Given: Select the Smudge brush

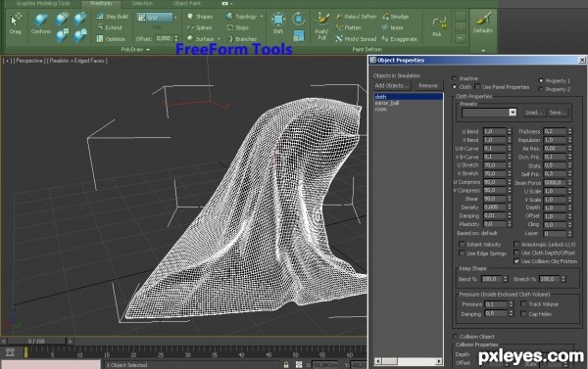Looking at the screenshot, I should 395,17.
